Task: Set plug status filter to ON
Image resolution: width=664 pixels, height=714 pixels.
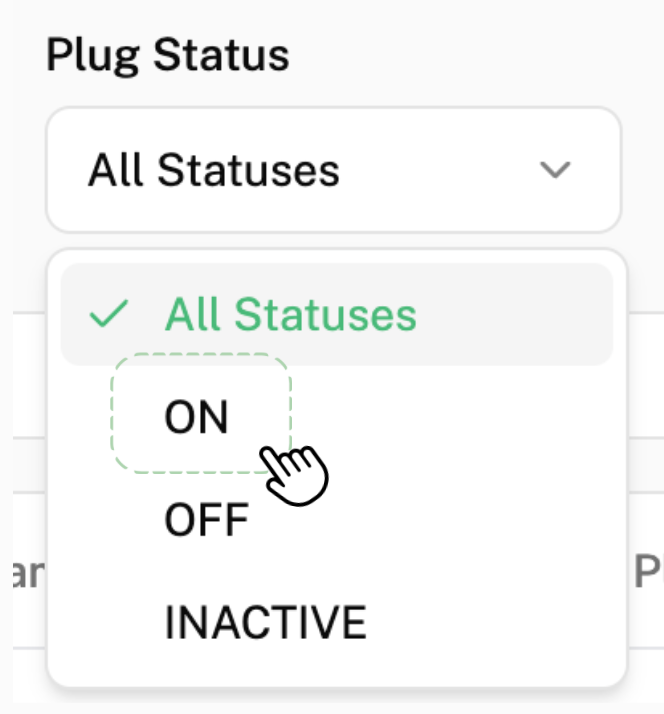Action: tap(197, 417)
